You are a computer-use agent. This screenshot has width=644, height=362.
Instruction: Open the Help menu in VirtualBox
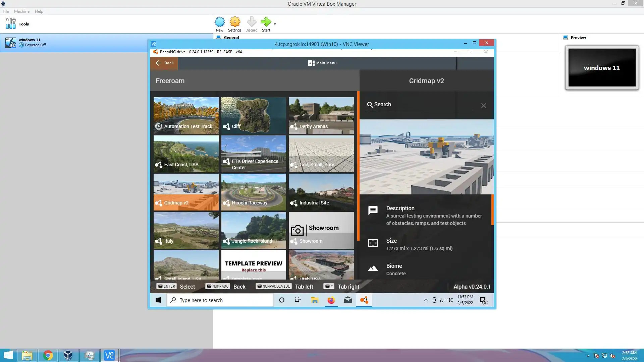[39, 11]
